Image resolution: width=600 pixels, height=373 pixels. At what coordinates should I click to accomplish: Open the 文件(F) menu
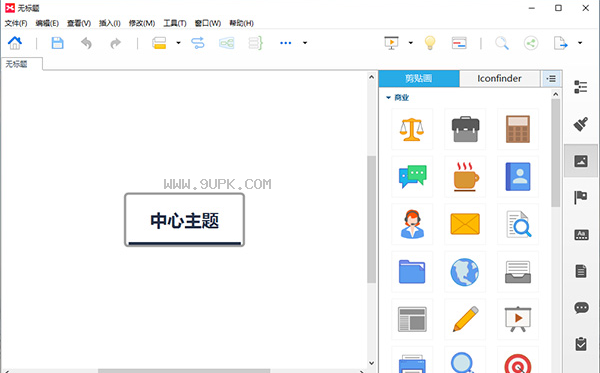click(x=16, y=23)
